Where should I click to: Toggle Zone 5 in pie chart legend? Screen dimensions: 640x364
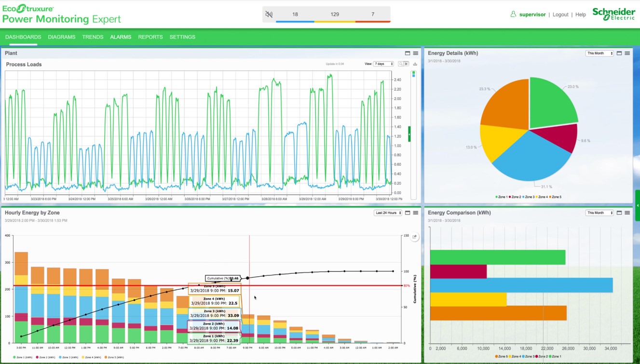[555, 197]
